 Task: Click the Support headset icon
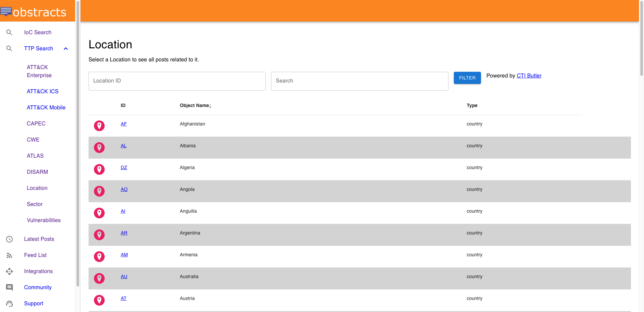9,304
